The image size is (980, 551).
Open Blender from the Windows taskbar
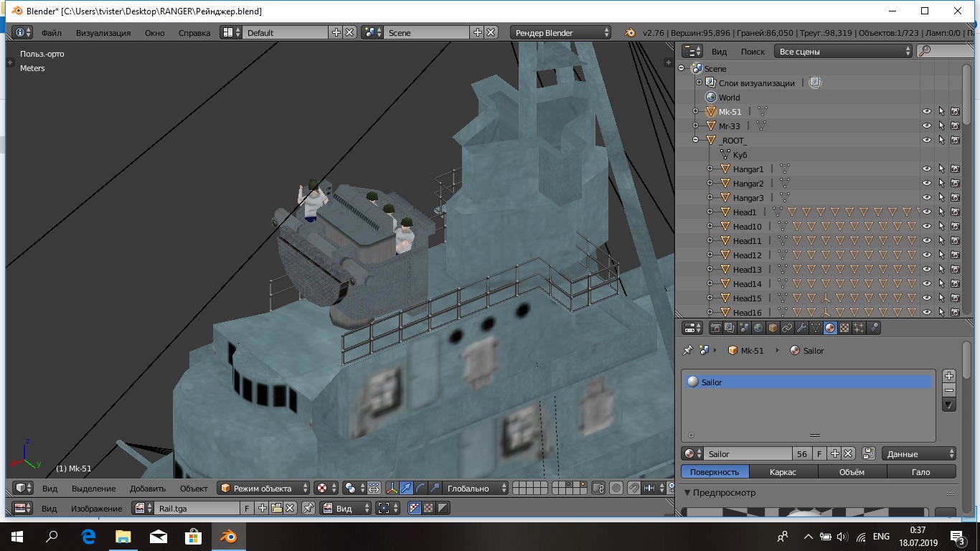229,536
